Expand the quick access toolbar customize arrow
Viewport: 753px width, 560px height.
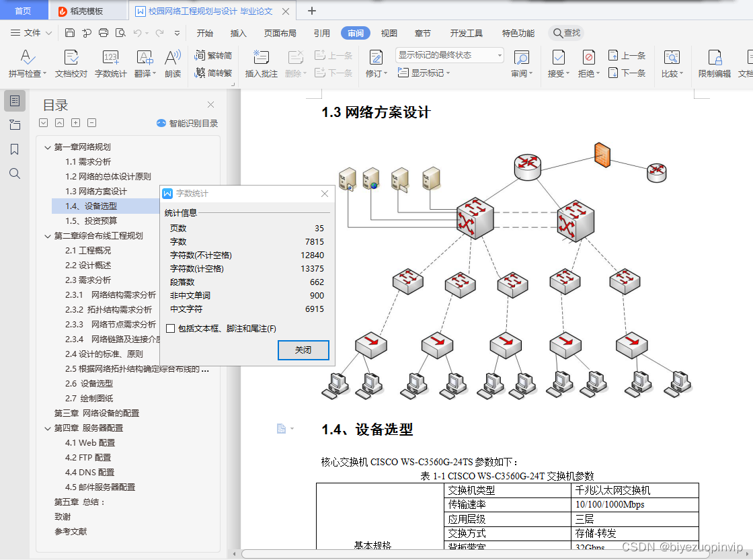coord(177,33)
